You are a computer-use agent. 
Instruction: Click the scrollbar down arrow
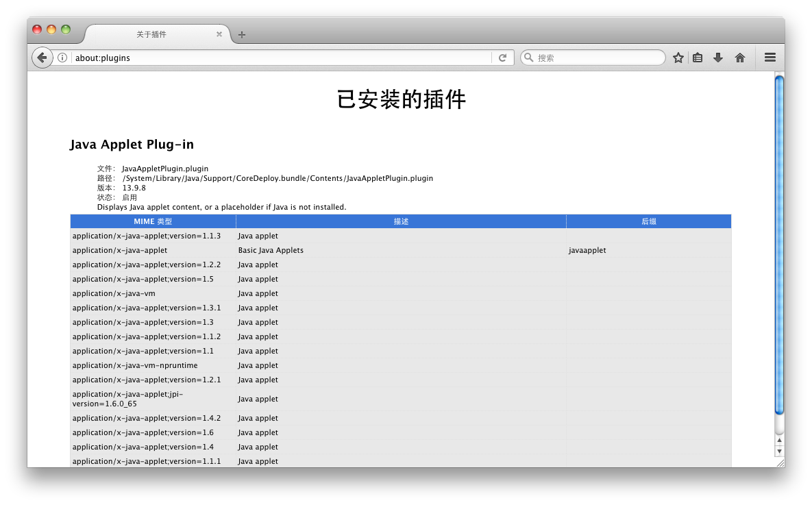(x=779, y=451)
